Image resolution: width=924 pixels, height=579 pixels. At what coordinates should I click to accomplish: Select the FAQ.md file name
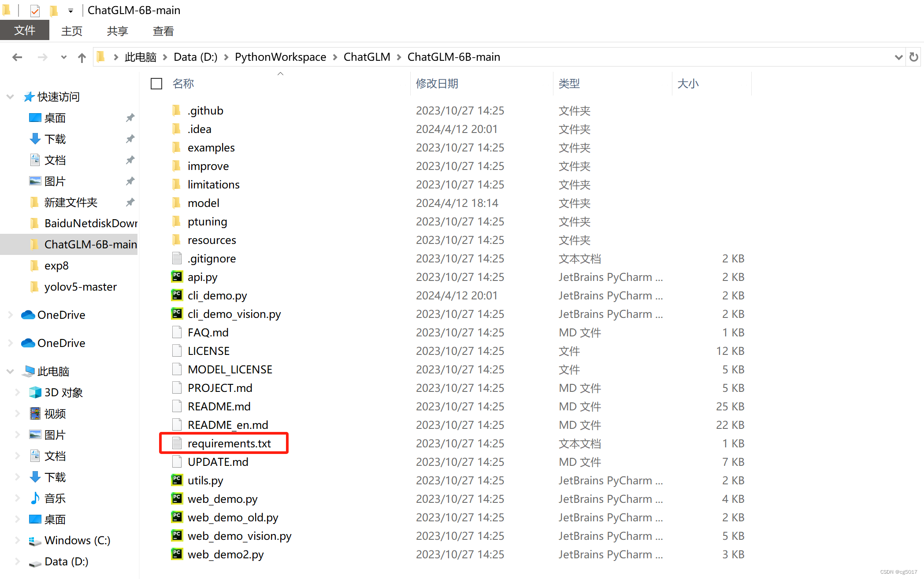click(x=208, y=332)
